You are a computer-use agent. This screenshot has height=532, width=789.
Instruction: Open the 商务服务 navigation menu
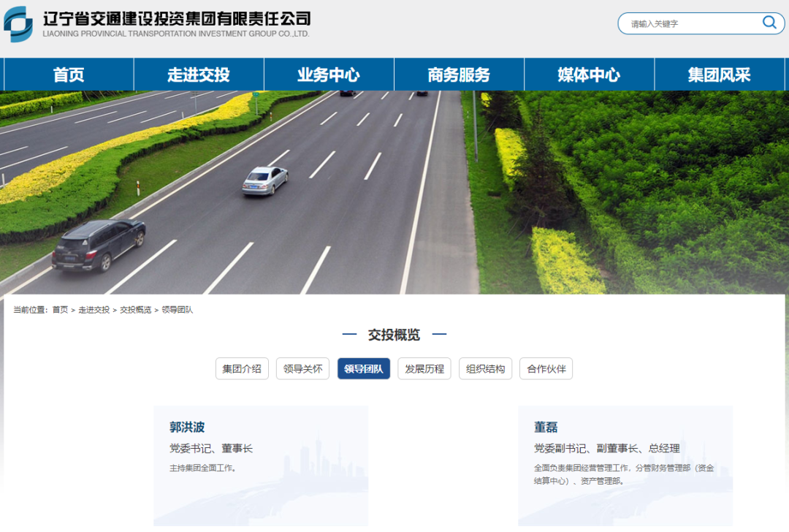(x=459, y=75)
